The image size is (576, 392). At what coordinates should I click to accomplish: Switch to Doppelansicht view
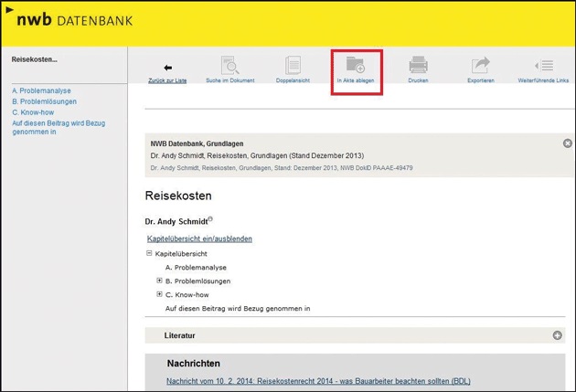[293, 66]
